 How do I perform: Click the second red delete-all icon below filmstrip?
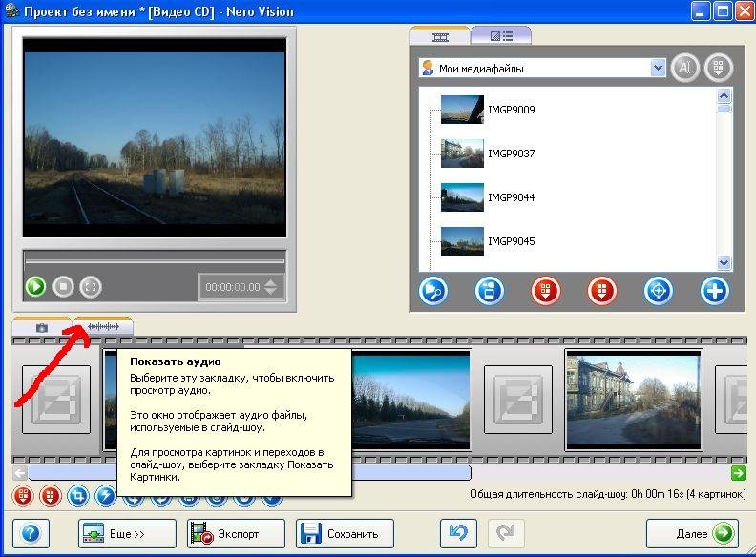click(x=51, y=496)
